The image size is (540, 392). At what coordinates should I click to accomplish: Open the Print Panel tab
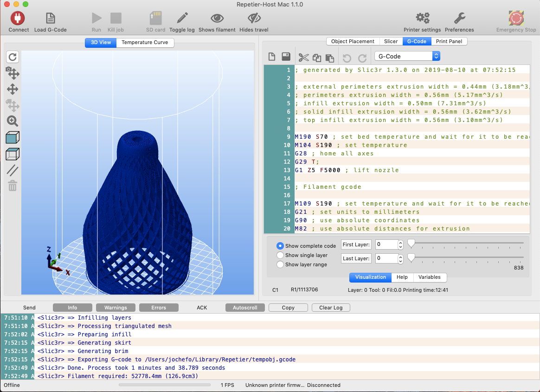(449, 41)
